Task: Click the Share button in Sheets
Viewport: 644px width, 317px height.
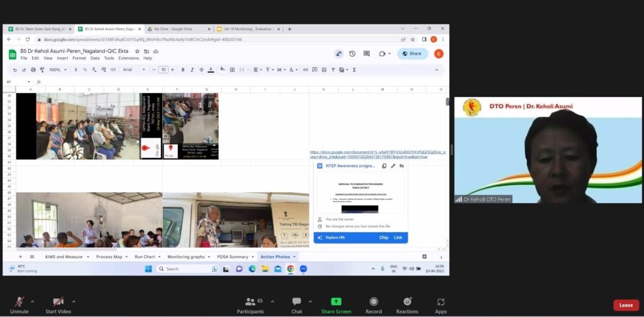Action: coord(412,53)
